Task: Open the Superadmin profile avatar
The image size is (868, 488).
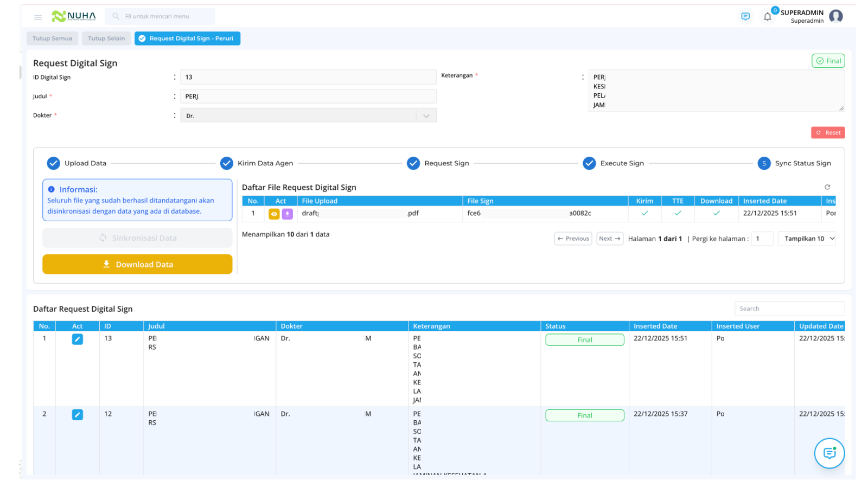Action: (x=836, y=16)
